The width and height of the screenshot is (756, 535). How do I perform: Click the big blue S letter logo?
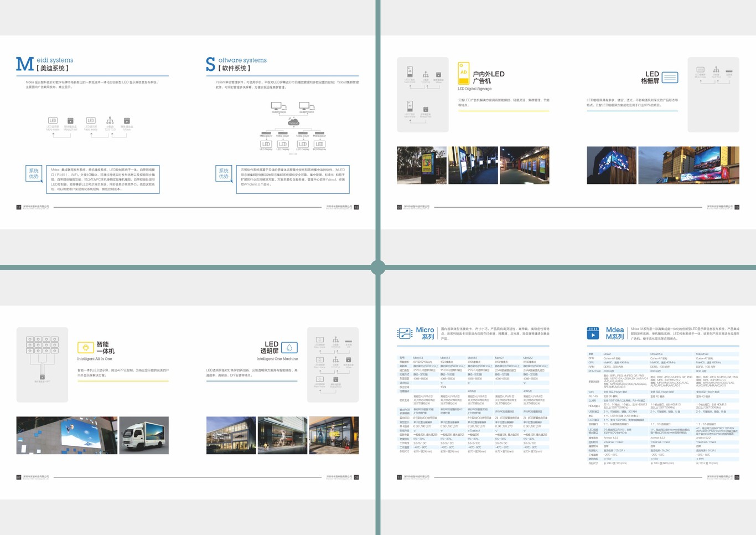click(211, 64)
